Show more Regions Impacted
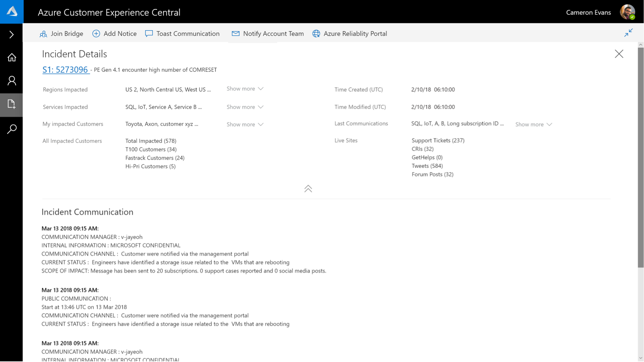This screenshot has width=644, height=362. coord(245,89)
